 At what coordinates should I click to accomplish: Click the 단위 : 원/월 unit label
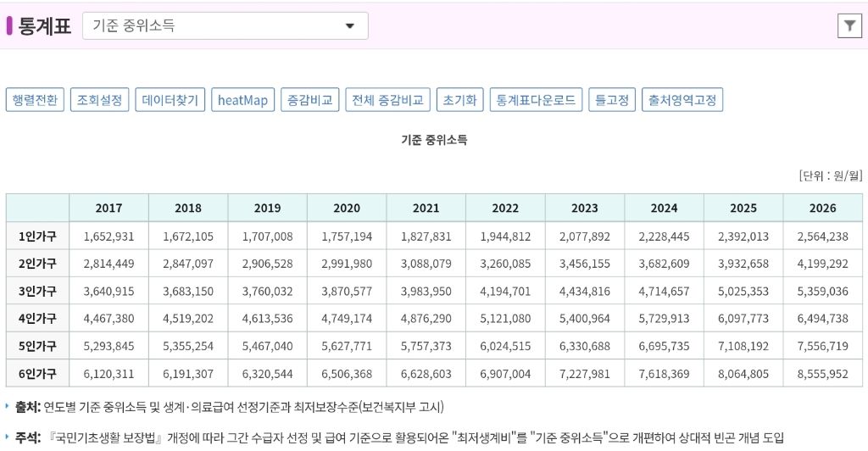click(831, 175)
